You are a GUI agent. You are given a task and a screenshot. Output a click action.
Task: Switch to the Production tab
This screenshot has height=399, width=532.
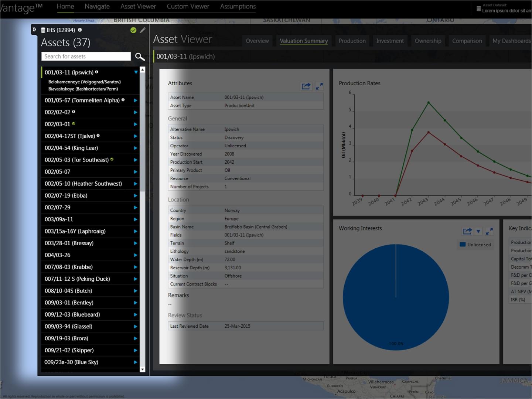(x=352, y=41)
